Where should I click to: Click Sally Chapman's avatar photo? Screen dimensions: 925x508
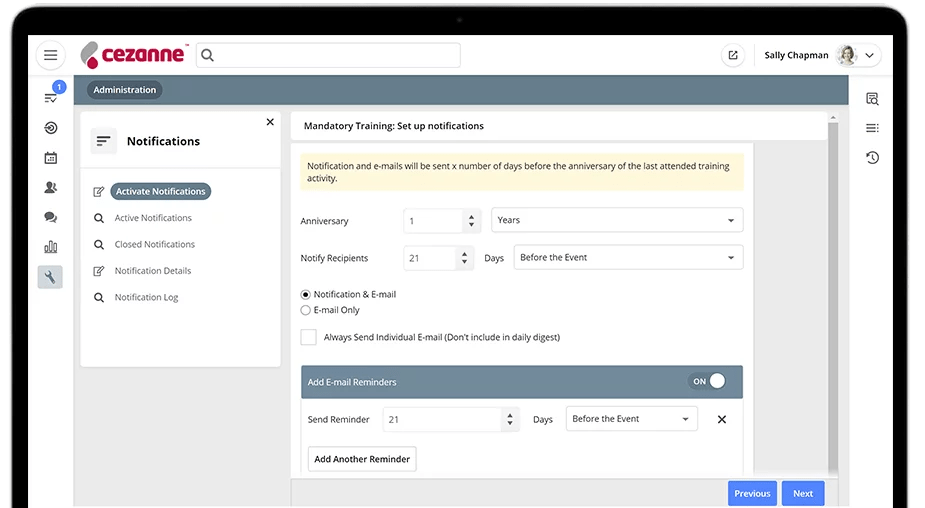(x=848, y=55)
